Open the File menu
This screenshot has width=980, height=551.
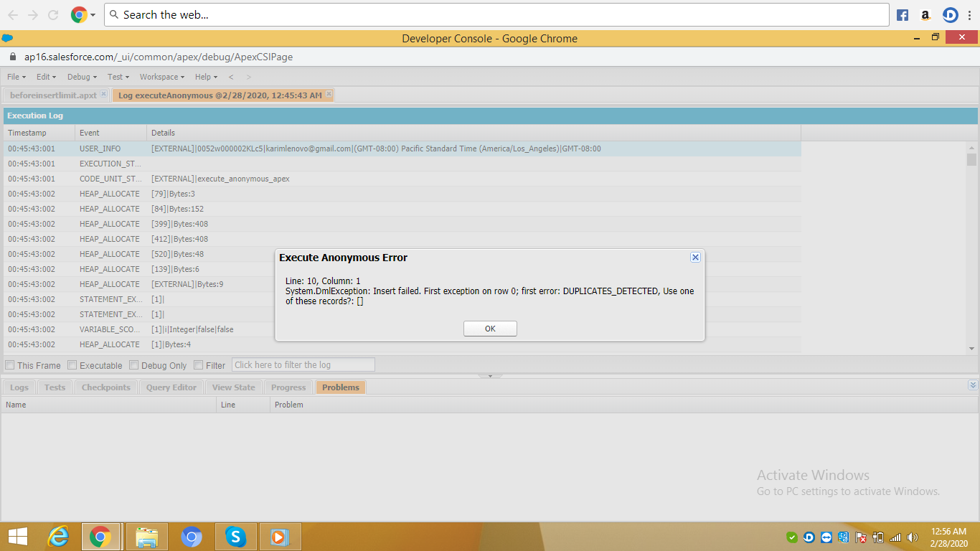click(17, 77)
